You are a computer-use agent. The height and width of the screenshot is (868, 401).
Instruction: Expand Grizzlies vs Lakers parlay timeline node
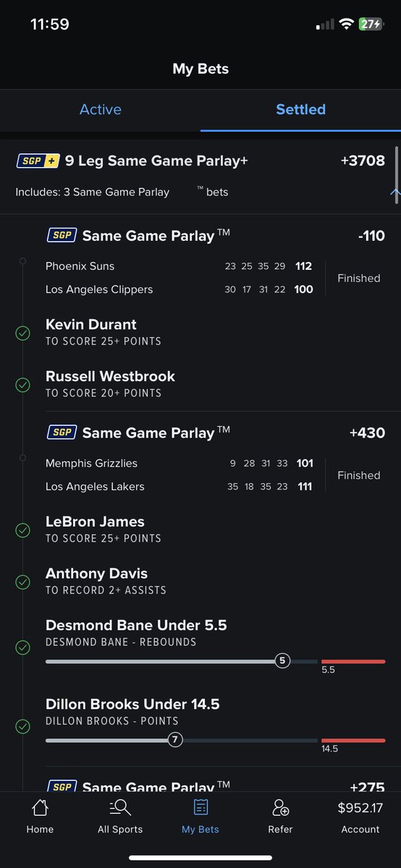click(x=22, y=457)
